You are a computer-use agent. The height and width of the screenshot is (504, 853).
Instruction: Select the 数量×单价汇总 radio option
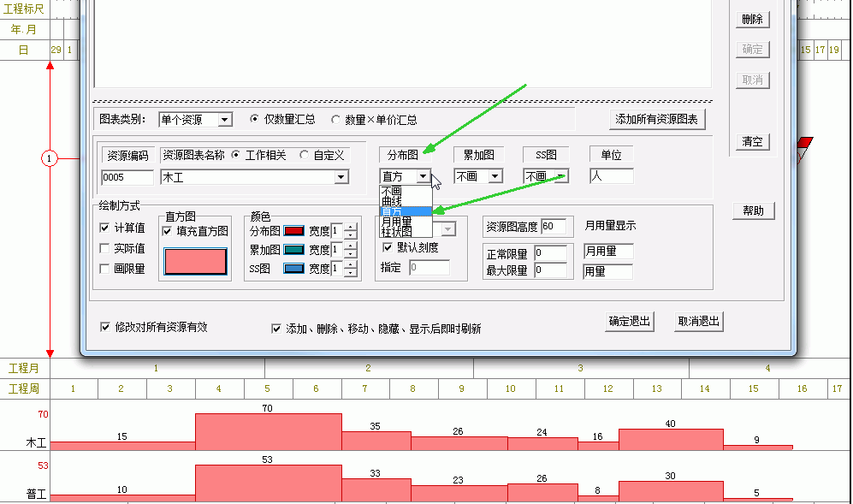point(335,120)
